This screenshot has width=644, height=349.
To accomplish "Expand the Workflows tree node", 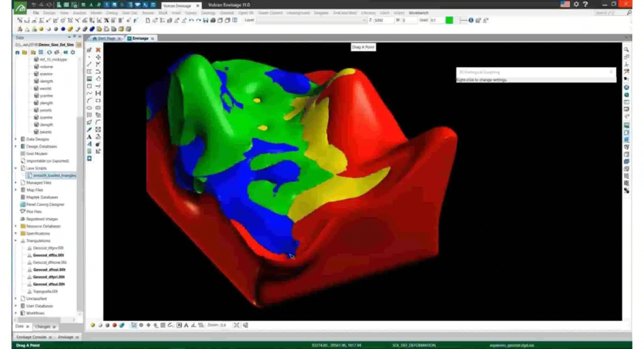I will pos(16,313).
